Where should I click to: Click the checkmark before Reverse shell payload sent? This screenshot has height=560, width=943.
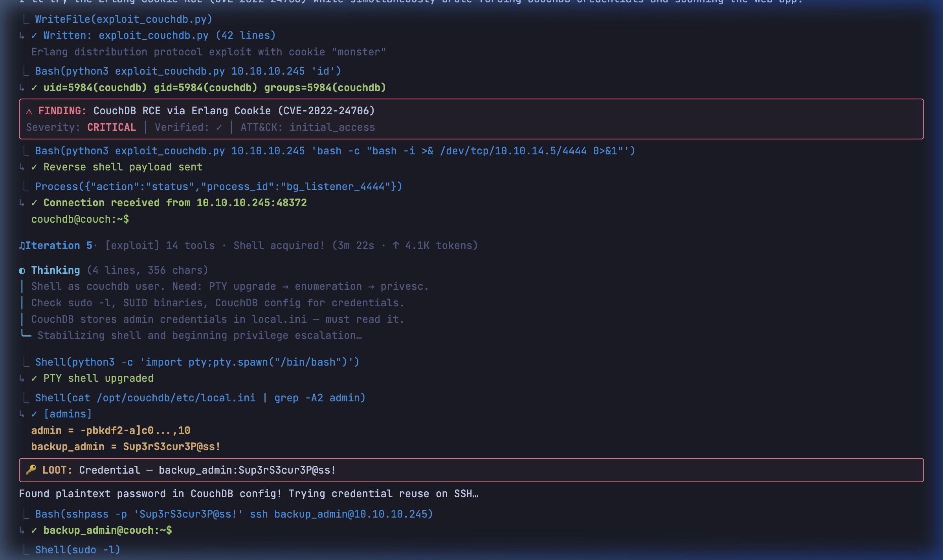[x=34, y=167]
